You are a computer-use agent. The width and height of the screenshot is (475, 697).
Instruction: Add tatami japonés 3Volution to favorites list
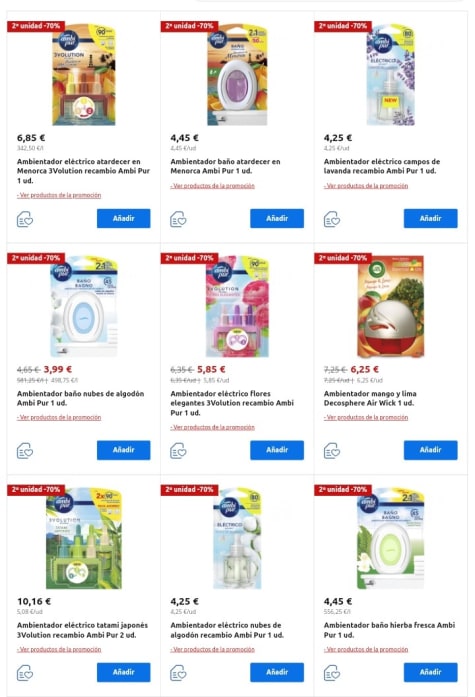click(x=25, y=673)
